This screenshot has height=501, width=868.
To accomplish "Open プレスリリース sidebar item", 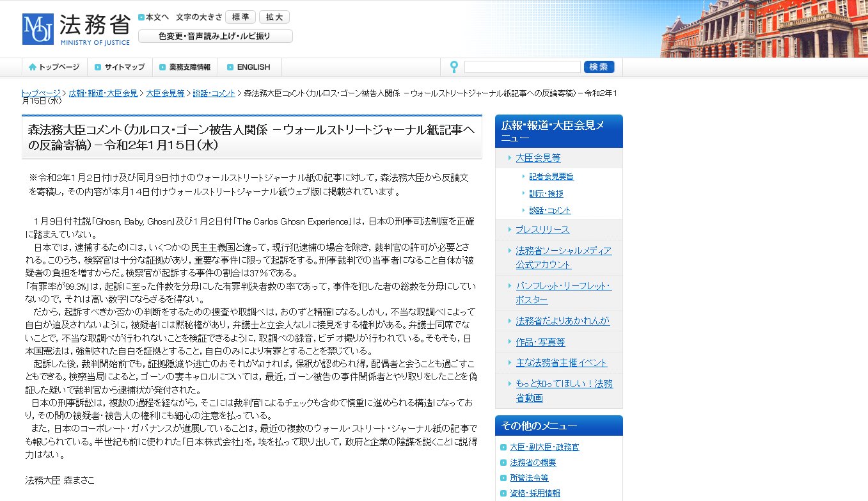I will click(x=542, y=229).
